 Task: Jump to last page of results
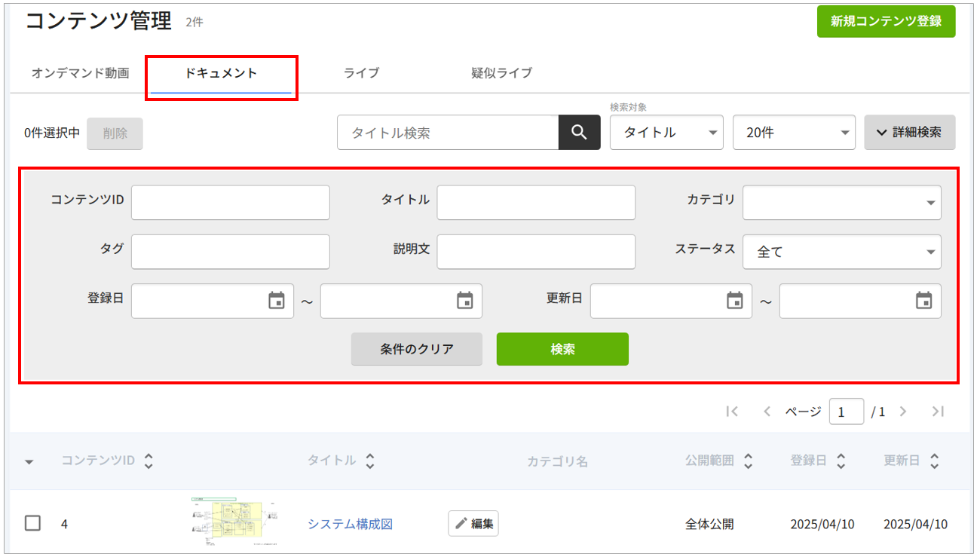(x=938, y=412)
